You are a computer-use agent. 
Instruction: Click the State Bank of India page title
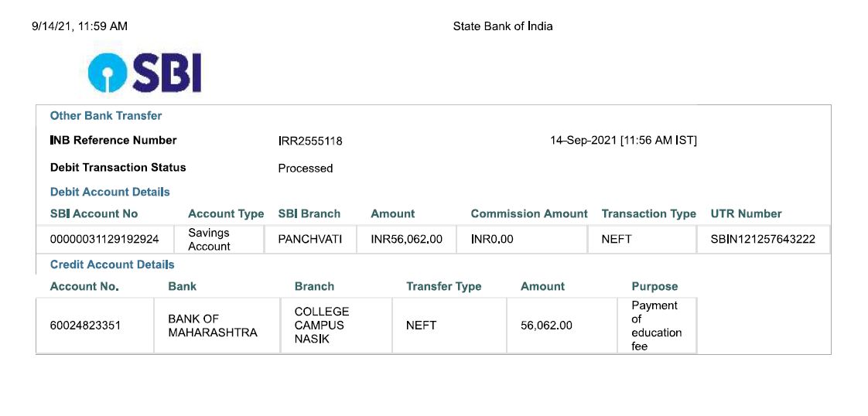point(503,26)
